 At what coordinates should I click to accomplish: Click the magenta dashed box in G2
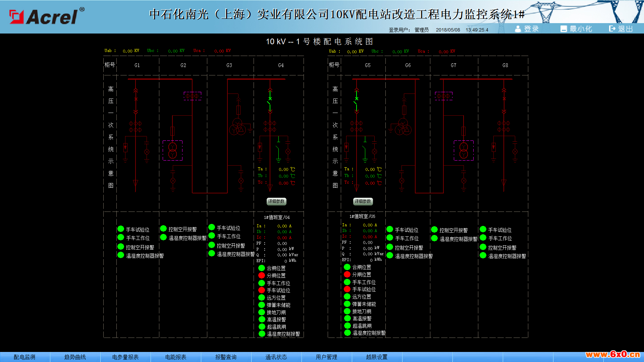click(x=193, y=96)
